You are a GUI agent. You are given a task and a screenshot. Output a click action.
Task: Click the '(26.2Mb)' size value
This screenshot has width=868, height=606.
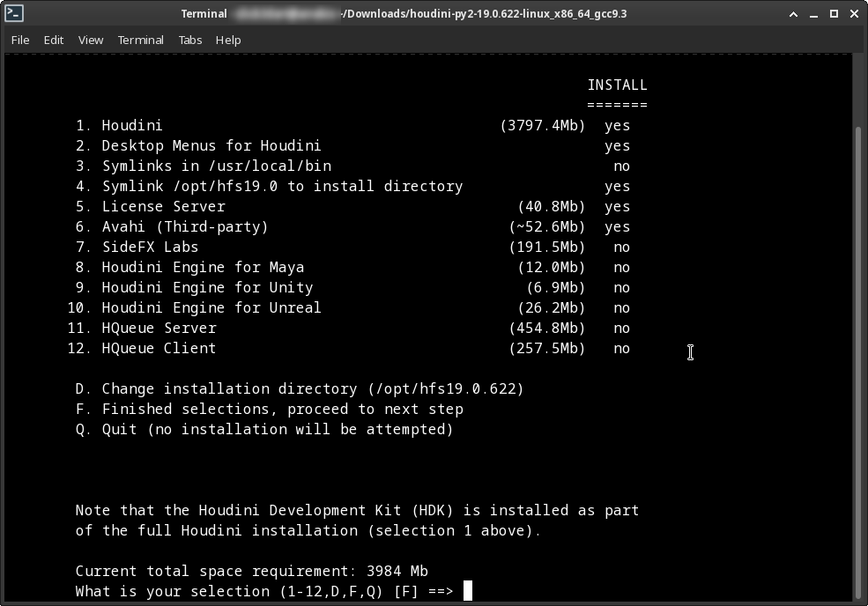point(552,307)
